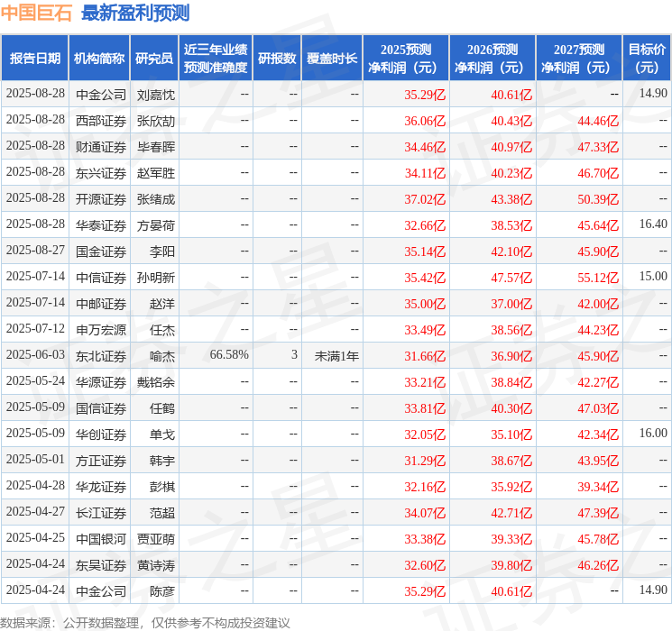Select the 研报数 column header
Viewport: 672px width, 631px height.
tap(277, 59)
